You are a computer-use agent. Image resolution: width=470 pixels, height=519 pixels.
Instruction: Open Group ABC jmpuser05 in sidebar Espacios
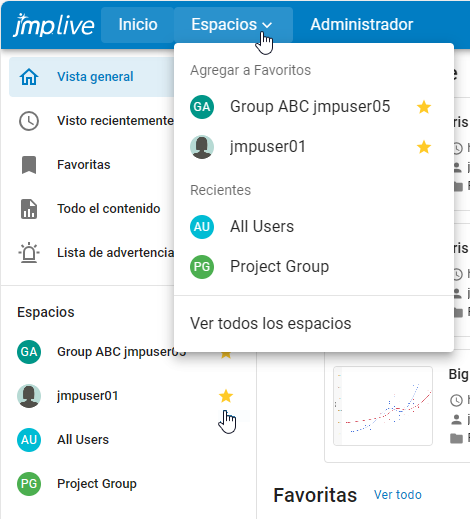pos(121,352)
